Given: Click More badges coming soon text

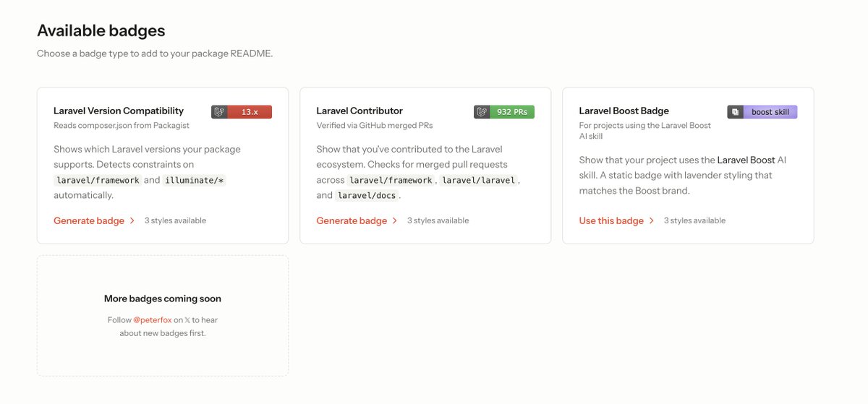Looking at the screenshot, I should pyautogui.click(x=163, y=298).
